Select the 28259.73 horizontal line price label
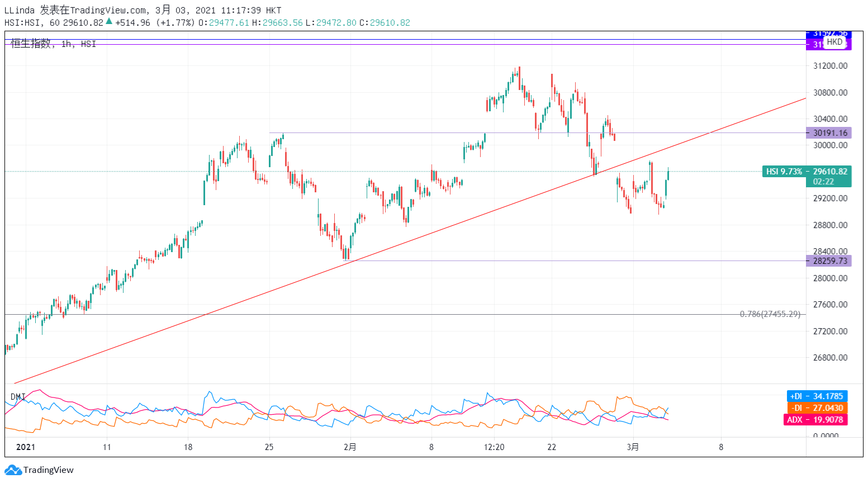 [x=828, y=261]
